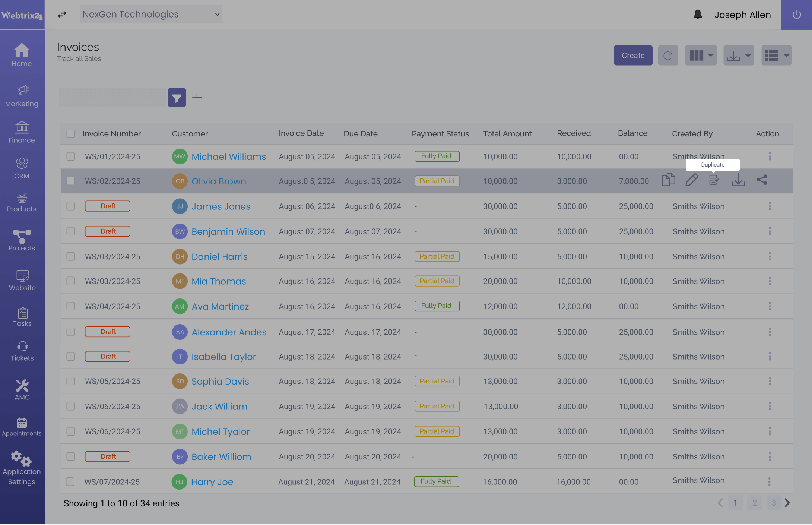Download Olivia Brown's invoice via row icon
This screenshot has height=525, width=812.
coord(738,180)
